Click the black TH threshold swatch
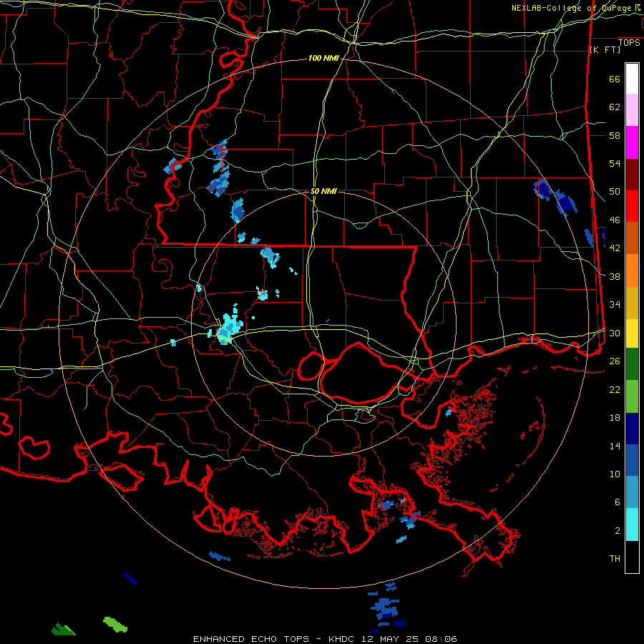Image resolution: width=644 pixels, height=644 pixels. (x=632, y=556)
